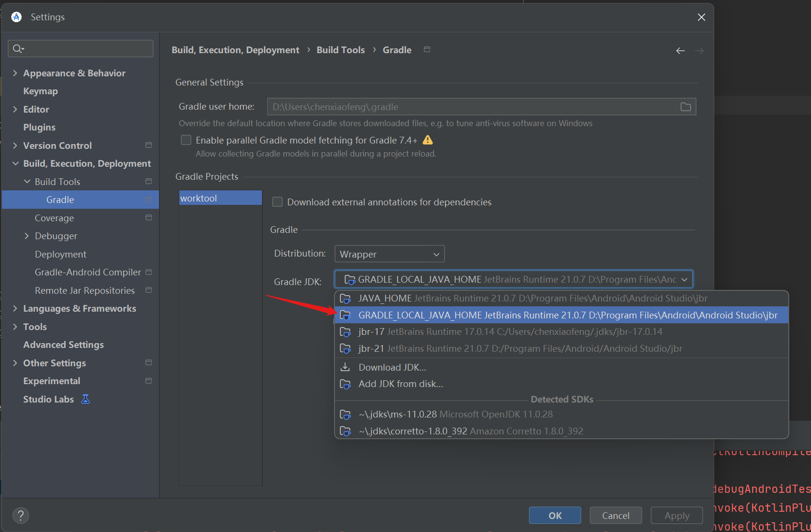
Task: Click the Apply button
Action: (x=677, y=516)
